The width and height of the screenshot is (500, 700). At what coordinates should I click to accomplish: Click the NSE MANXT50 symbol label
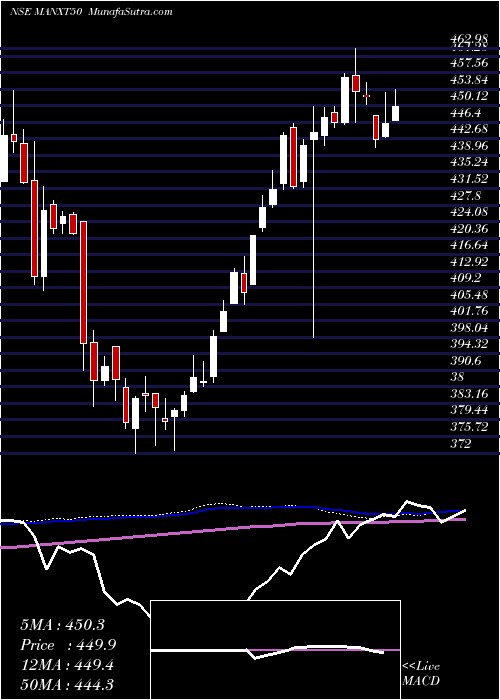pos(46,12)
